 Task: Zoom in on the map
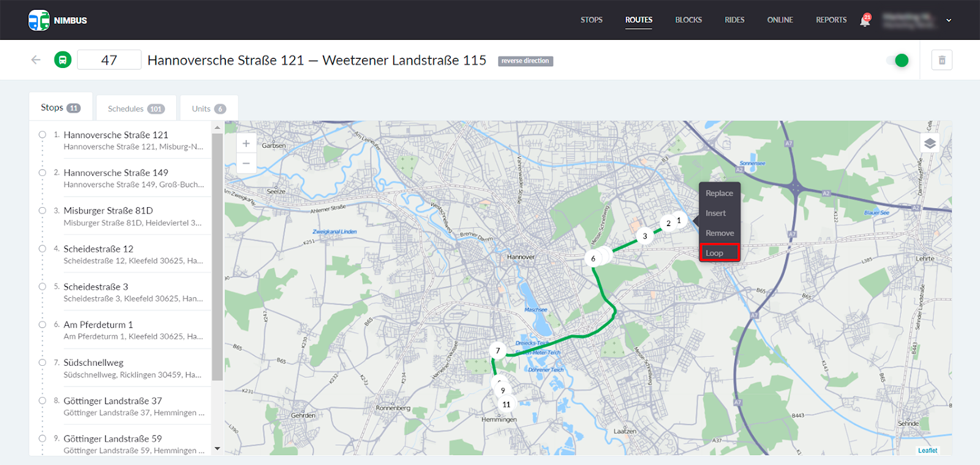pyautogui.click(x=246, y=143)
